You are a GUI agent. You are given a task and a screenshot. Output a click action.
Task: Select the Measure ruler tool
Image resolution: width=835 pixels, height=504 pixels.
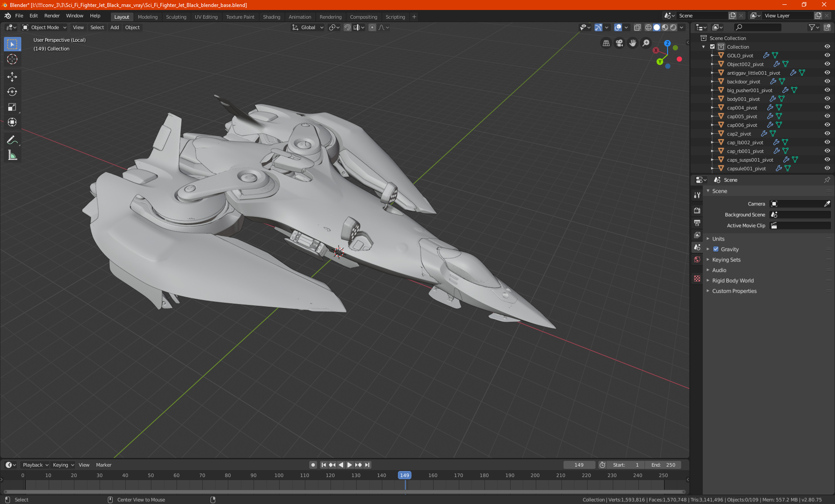[x=12, y=155]
